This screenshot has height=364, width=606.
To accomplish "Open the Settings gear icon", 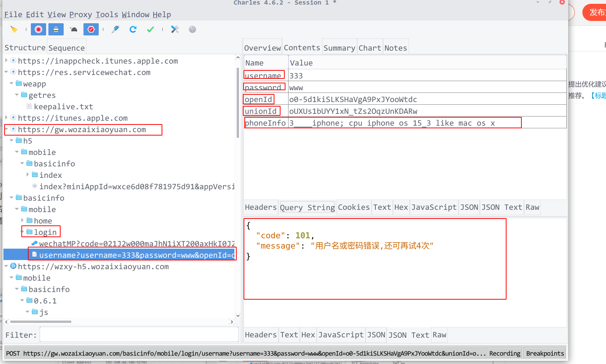I will 192,29.
